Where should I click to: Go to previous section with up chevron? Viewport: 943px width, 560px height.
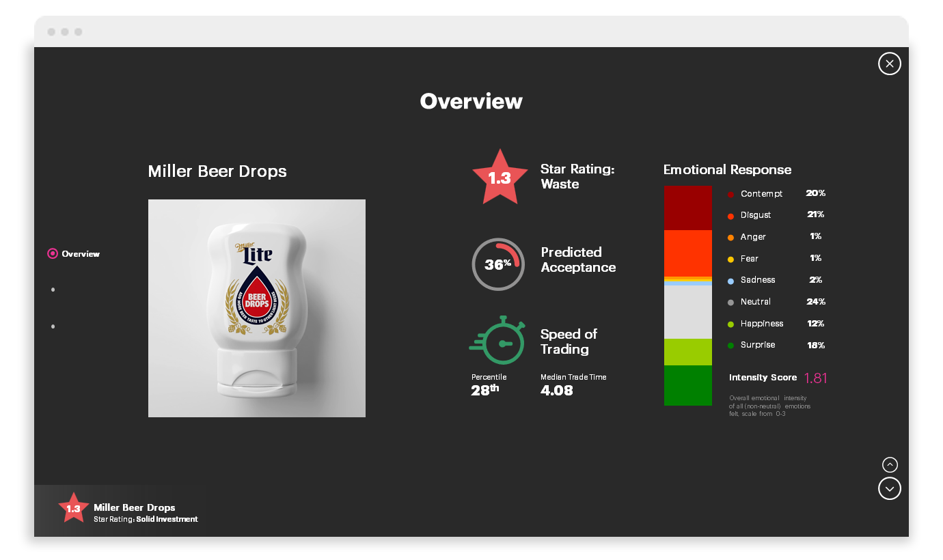(x=890, y=464)
